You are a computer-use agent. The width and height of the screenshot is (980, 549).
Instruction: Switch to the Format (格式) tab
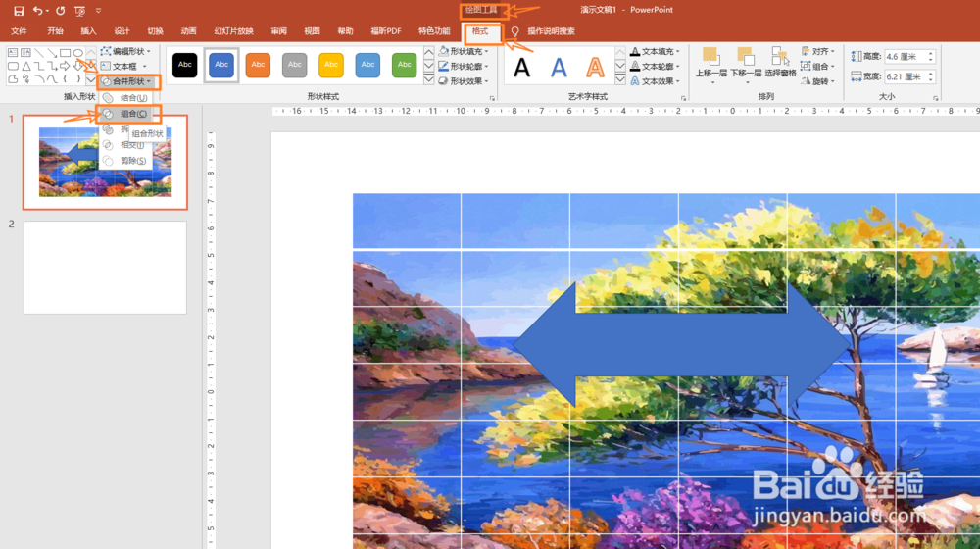(480, 31)
